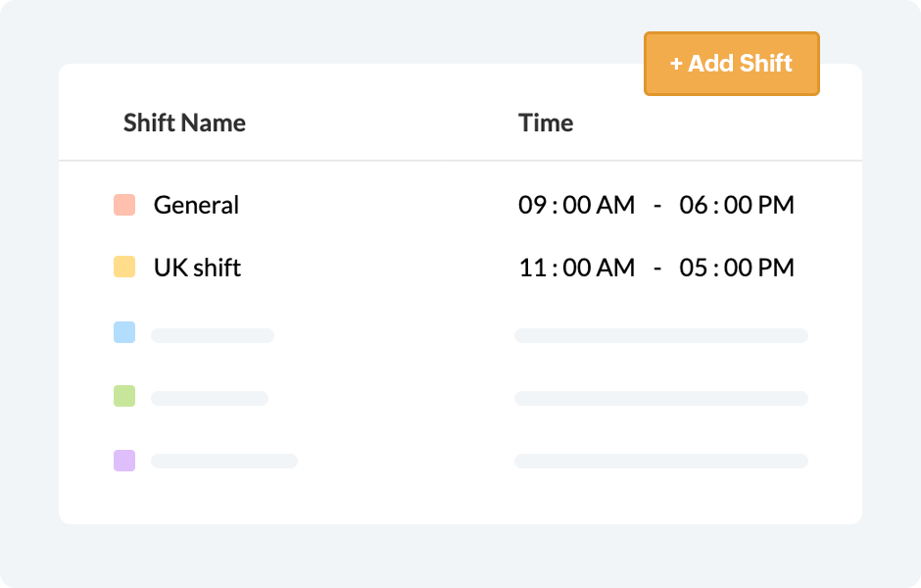This screenshot has width=921, height=588.
Task: Select the blue color swatch
Action: 124,332
